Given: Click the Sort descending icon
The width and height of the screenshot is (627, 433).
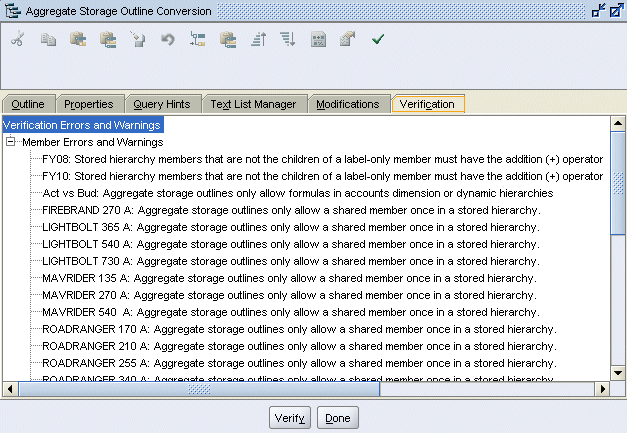Looking at the screenshot, I should tap(288, 39).
